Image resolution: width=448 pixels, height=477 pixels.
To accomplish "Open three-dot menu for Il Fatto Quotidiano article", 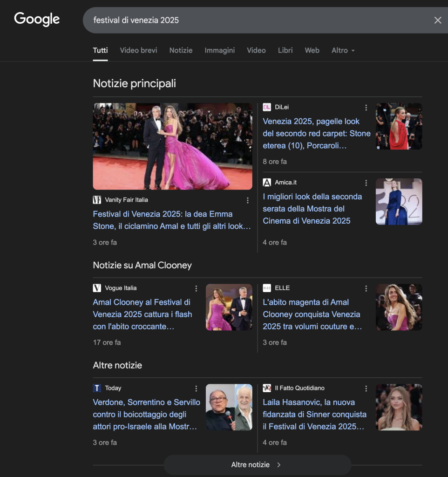I will pos(366,388).
